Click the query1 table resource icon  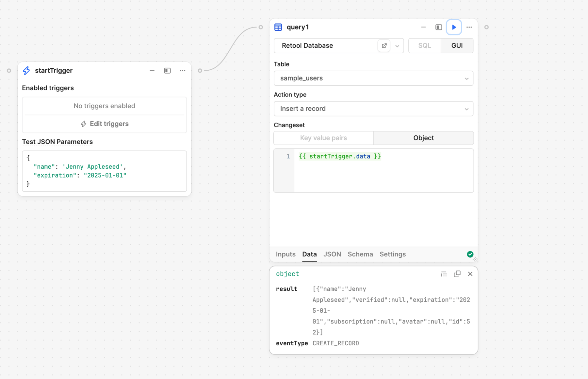tap(278, 27)
